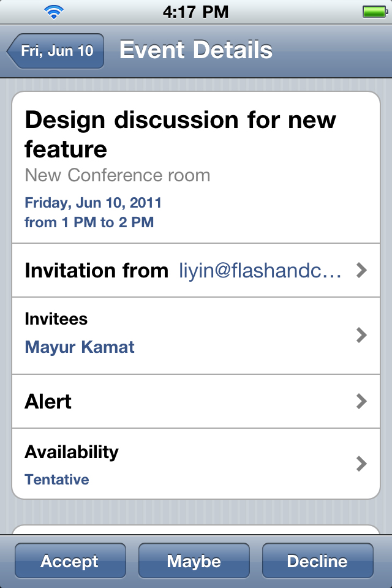Select invitee Mayur Kamat

click(80, 347)
